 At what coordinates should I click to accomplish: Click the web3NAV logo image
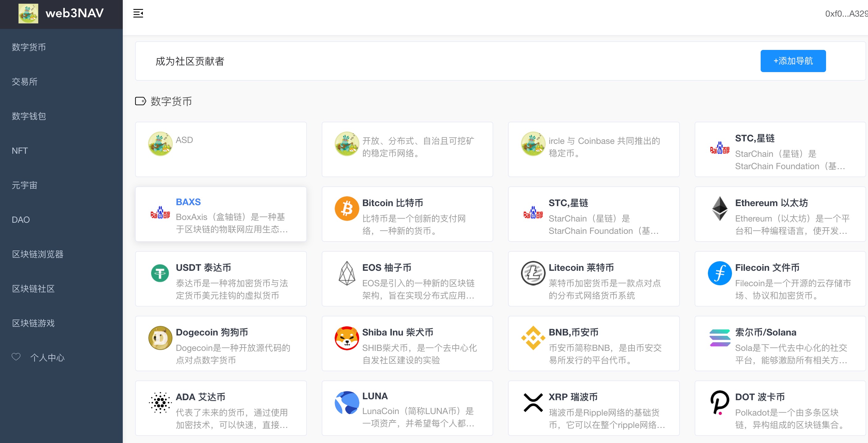28,14
